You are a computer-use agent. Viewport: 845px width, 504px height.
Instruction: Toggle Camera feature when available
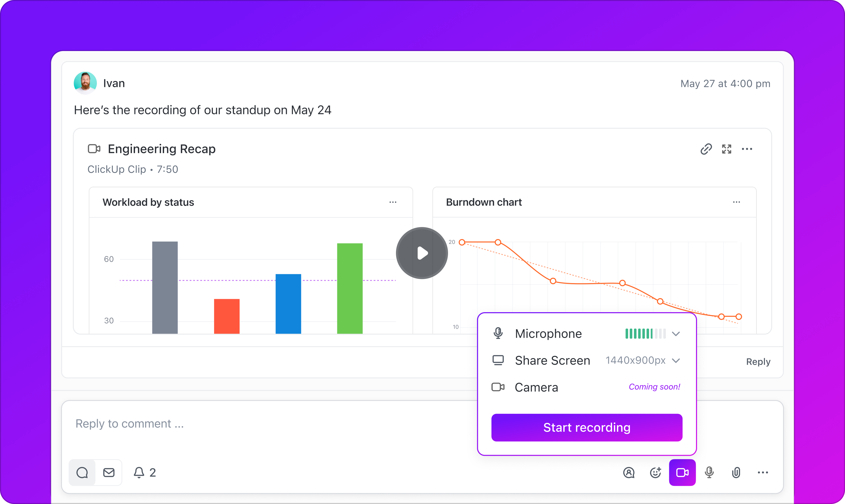(536, 387)
